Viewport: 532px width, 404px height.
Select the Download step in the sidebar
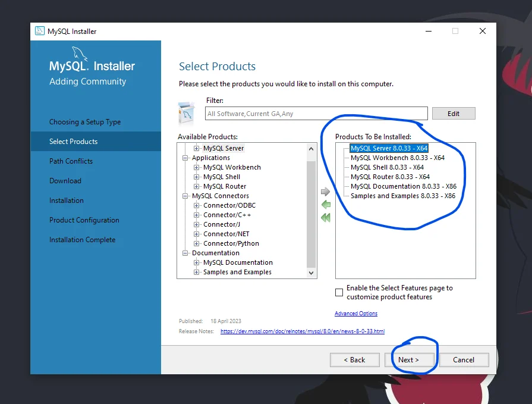66,180
